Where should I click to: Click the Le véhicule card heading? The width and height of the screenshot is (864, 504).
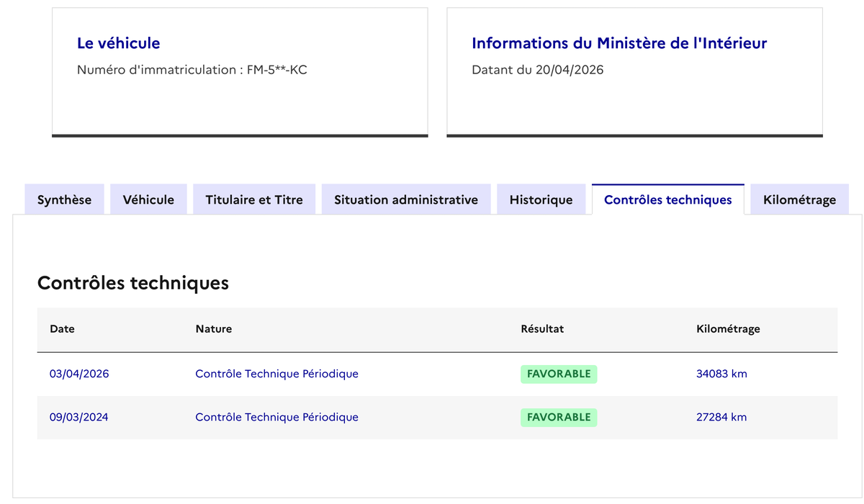[x=119, y=43]
